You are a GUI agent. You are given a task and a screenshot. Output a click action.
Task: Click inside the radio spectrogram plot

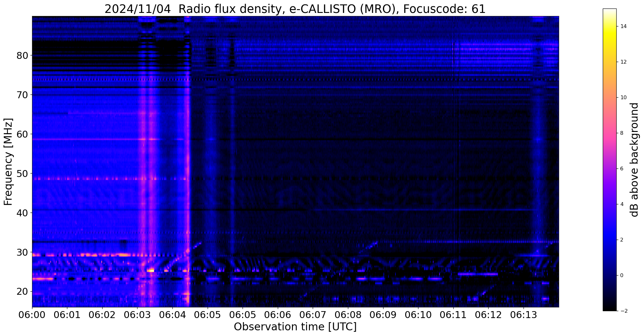[295, 162]
